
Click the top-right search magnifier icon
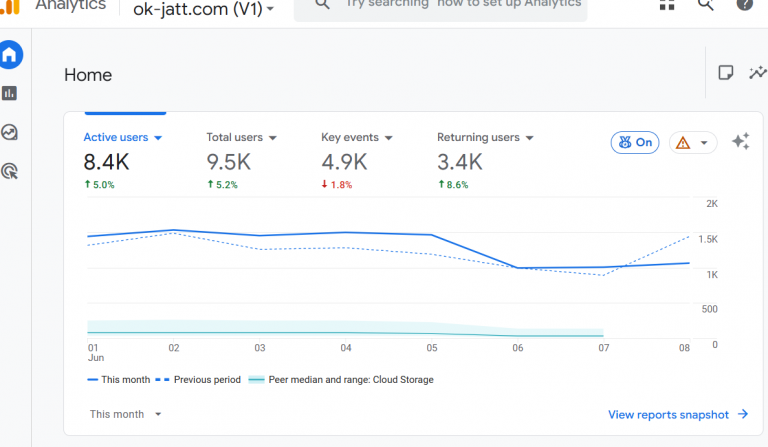705,4
